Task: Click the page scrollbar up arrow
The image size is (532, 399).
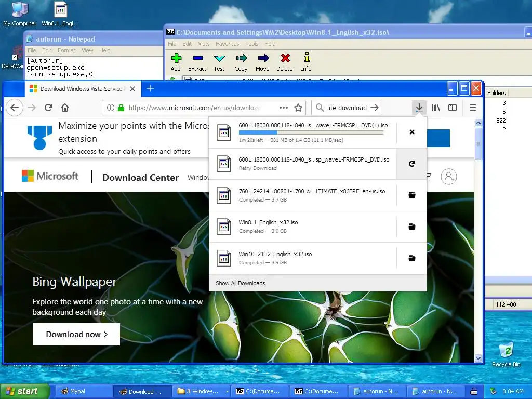Action: point(478,123)
